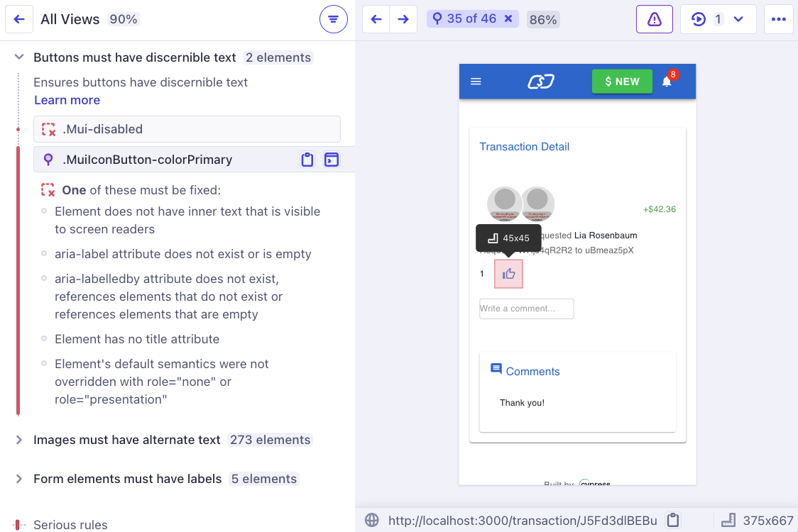Click the accessibility warning triangle icon
Viewport: 798px width, 532px height.
[x=654, y=19]
